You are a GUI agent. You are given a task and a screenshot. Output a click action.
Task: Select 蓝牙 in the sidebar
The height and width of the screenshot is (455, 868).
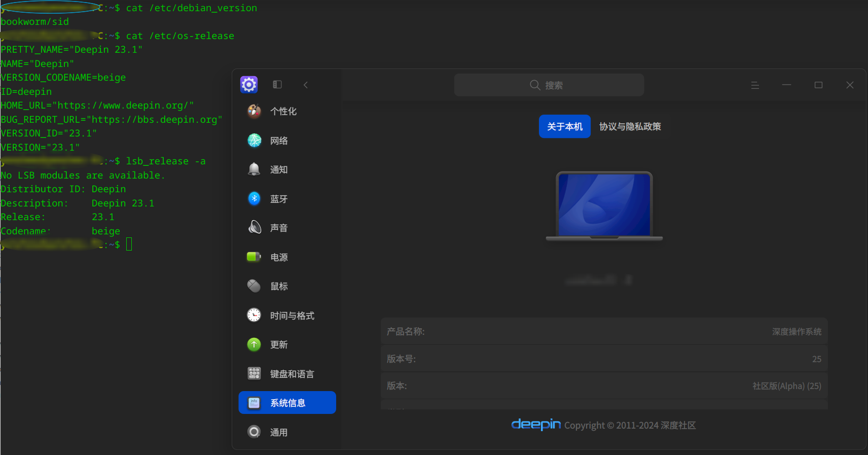[x=287, y=199]
